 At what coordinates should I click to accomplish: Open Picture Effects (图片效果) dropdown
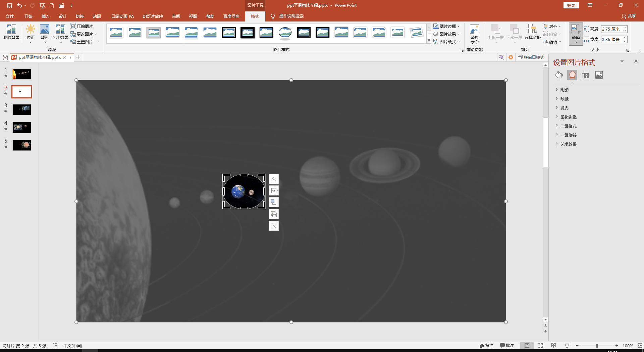point(446,34)
